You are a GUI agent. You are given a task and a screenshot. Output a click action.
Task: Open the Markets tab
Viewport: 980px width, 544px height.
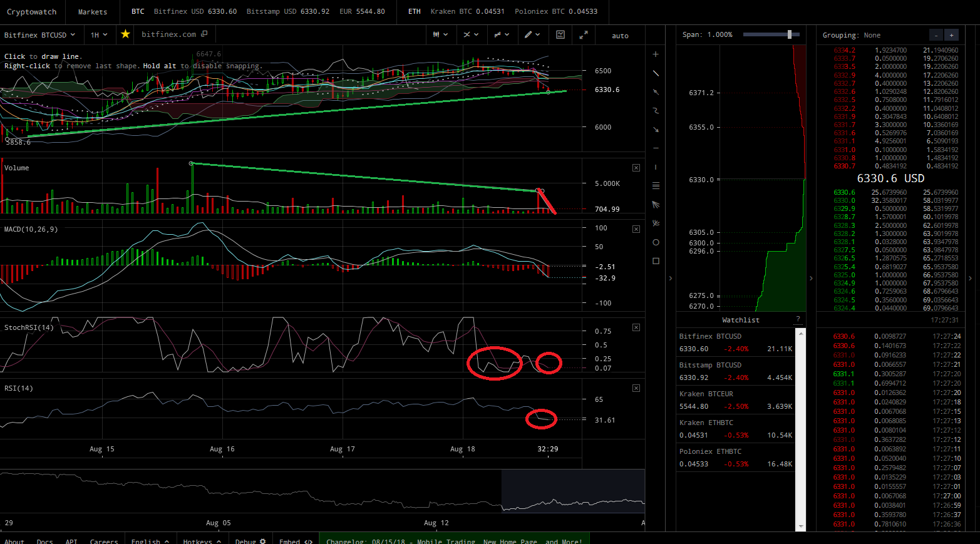[93, 12]
